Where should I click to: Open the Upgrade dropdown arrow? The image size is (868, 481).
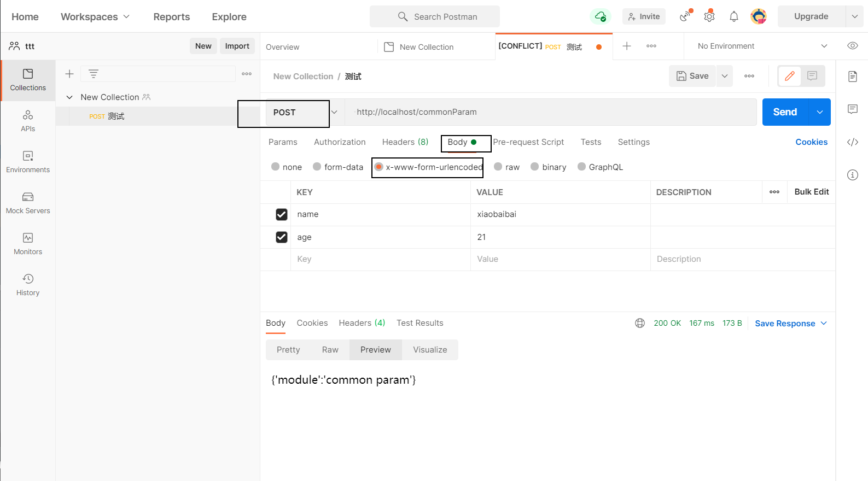coord(854,16)
